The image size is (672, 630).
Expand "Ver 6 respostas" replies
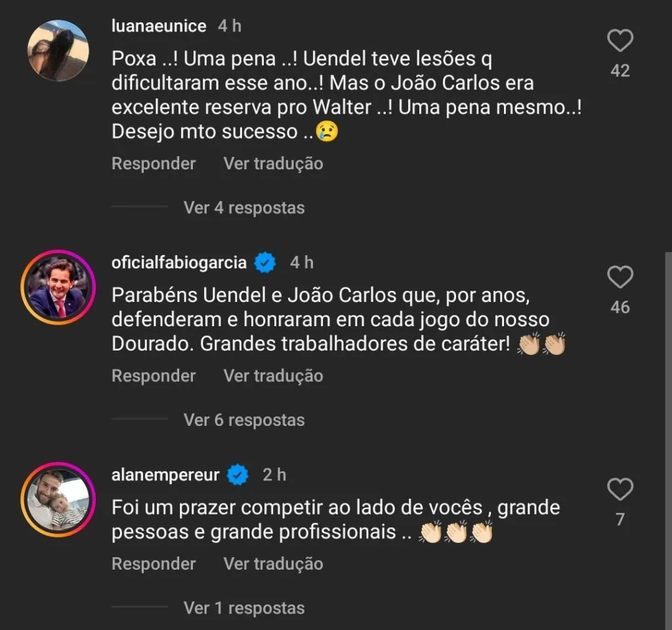pos(244,420)
